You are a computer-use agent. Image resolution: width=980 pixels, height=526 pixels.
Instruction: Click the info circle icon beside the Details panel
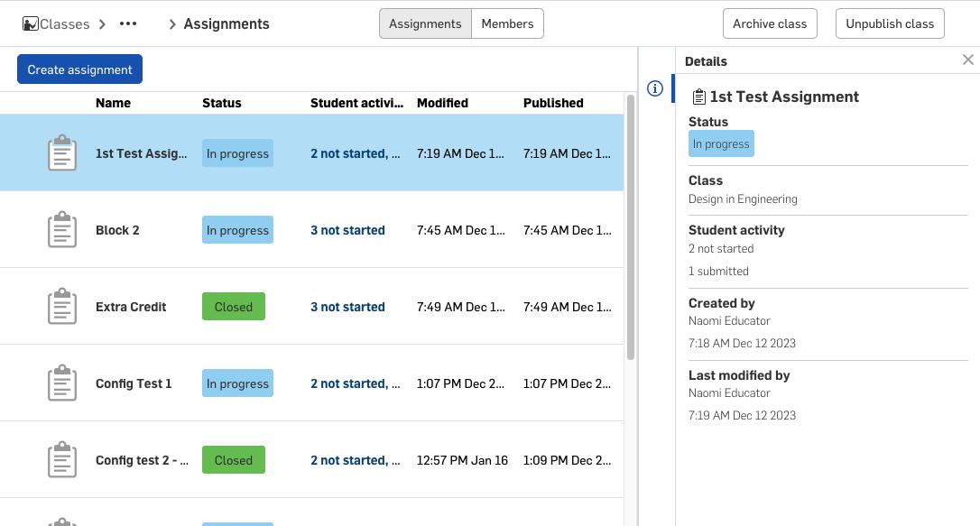(655, 88)
